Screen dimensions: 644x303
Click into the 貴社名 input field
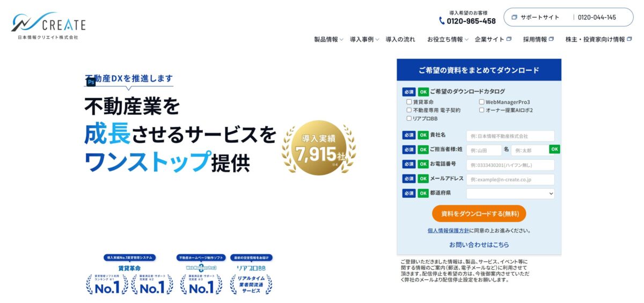(x=510, y=136)
